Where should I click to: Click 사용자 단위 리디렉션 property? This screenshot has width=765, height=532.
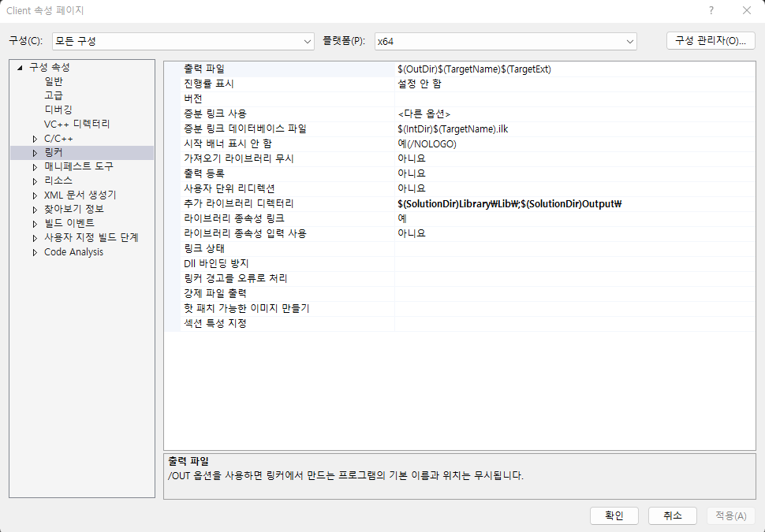pyautogui.click(x=229, y=188)
